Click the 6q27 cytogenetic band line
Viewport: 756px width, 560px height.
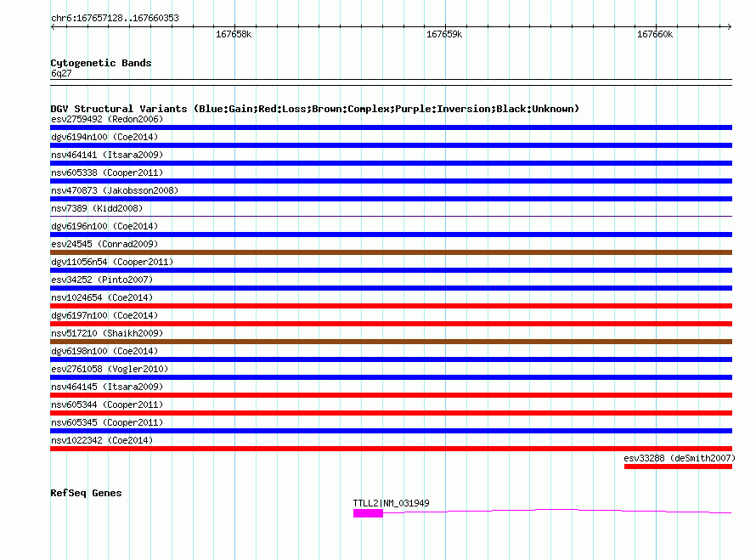(391, 82)
